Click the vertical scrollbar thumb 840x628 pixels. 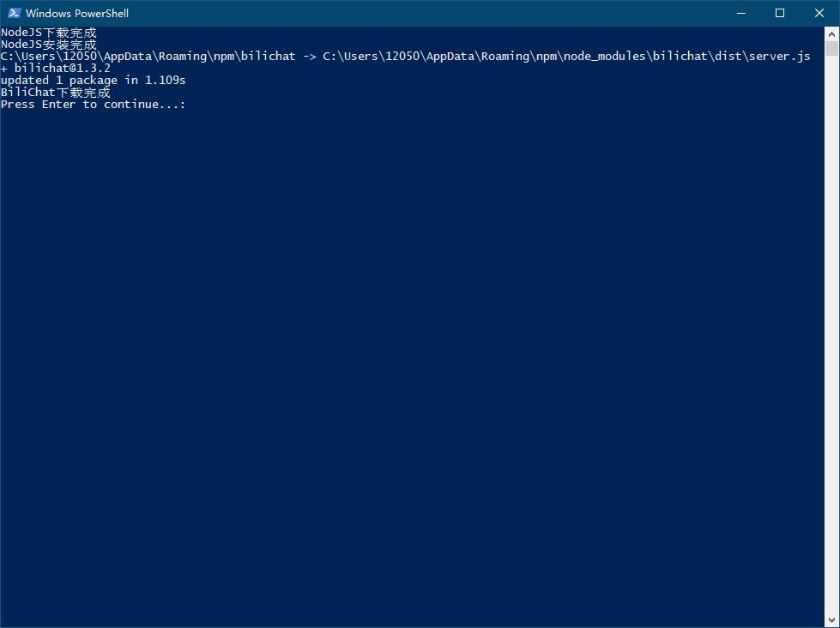click(x=831, y=48)
